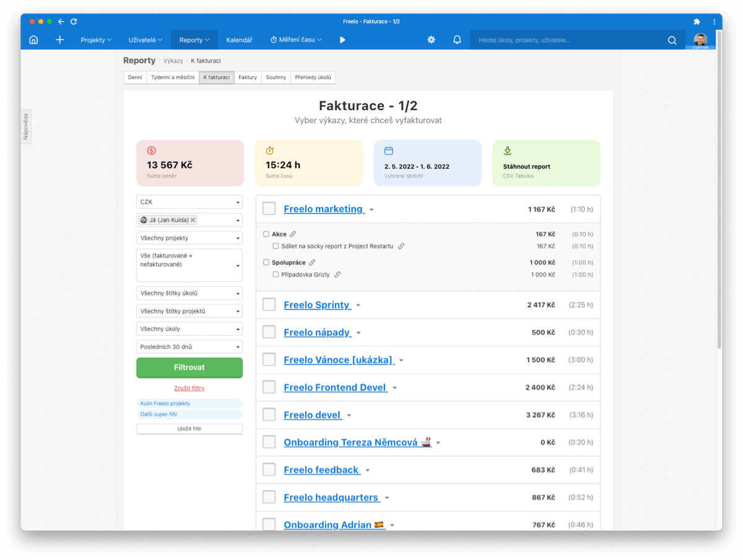Open the Všechny projekty dropdown
The height and width of the screenshot is (560, 743).
click(189, 238)
